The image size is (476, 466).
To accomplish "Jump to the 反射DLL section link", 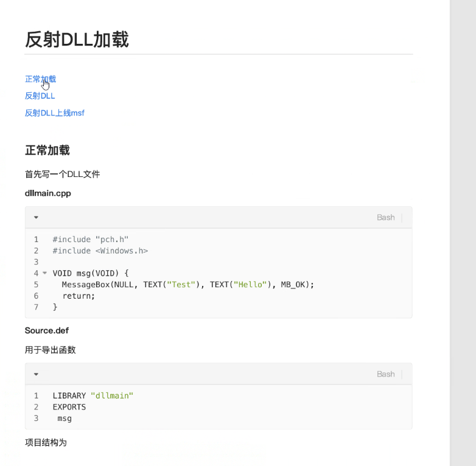I will [x=40, y=96].
